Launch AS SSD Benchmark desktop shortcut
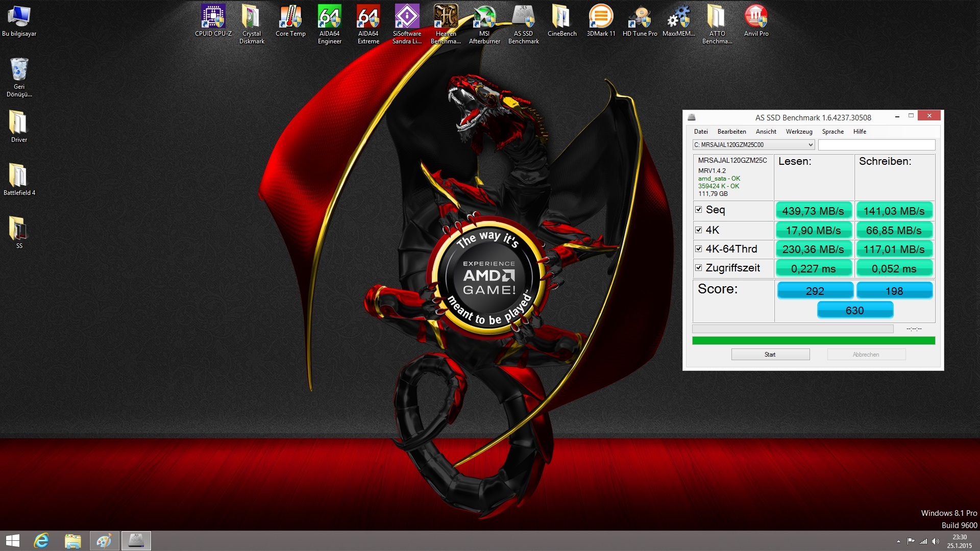 click(523, 24)
